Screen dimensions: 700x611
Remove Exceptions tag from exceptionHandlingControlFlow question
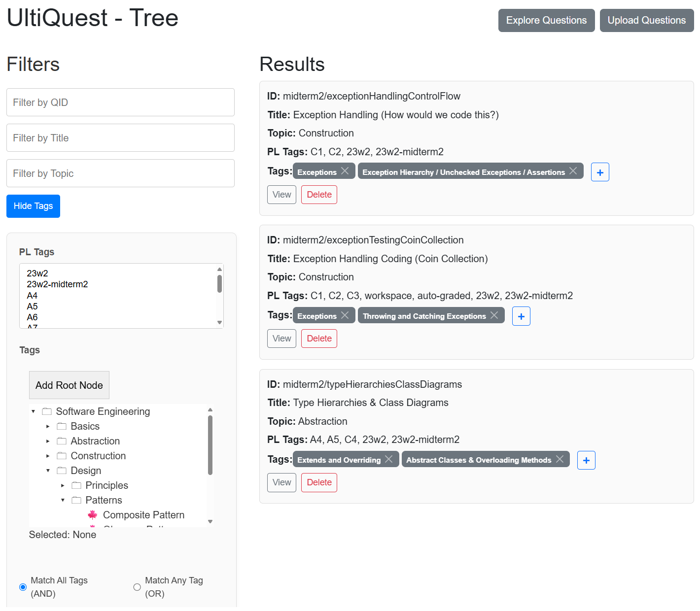(x=345, y=171)
